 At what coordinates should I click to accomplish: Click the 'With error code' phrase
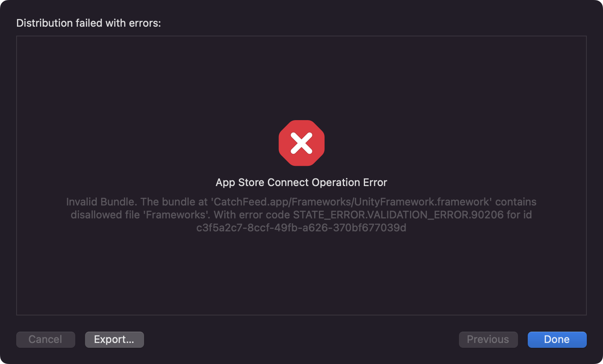[x=252, y=215]
